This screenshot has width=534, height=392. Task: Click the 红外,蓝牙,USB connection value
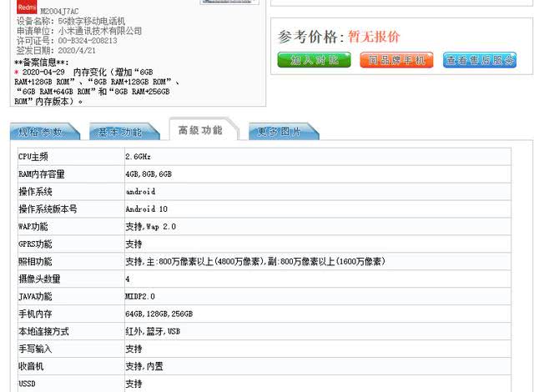(x=153, y=331)
